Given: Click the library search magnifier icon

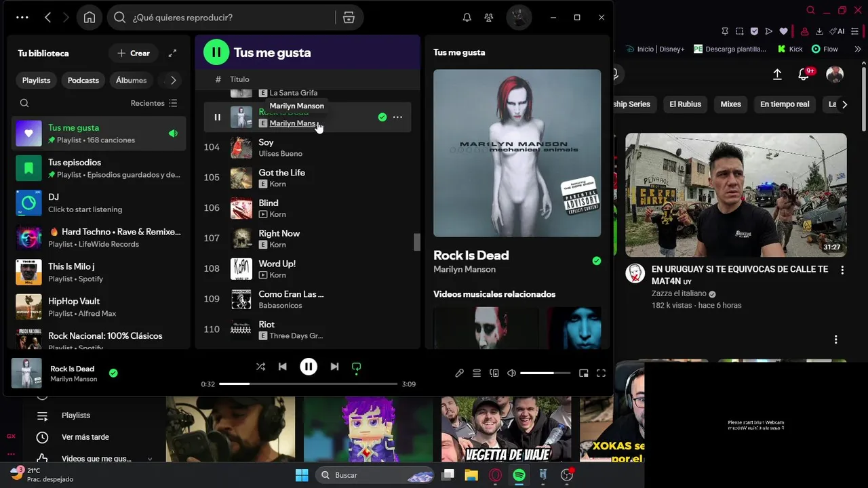Looking at the screenshot, I should [24, 103].
